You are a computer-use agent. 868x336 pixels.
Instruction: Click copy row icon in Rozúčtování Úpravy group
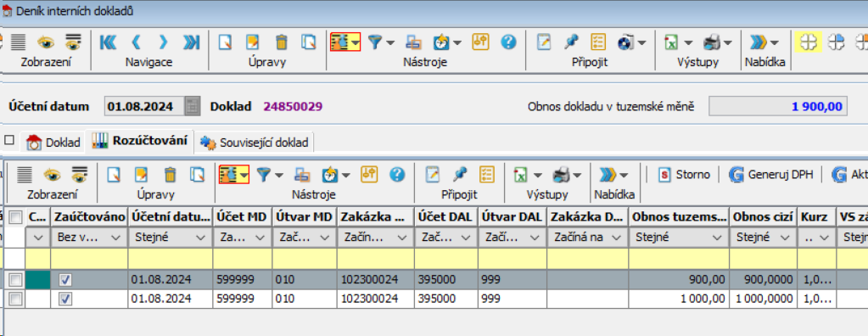[x=197, y=175]
